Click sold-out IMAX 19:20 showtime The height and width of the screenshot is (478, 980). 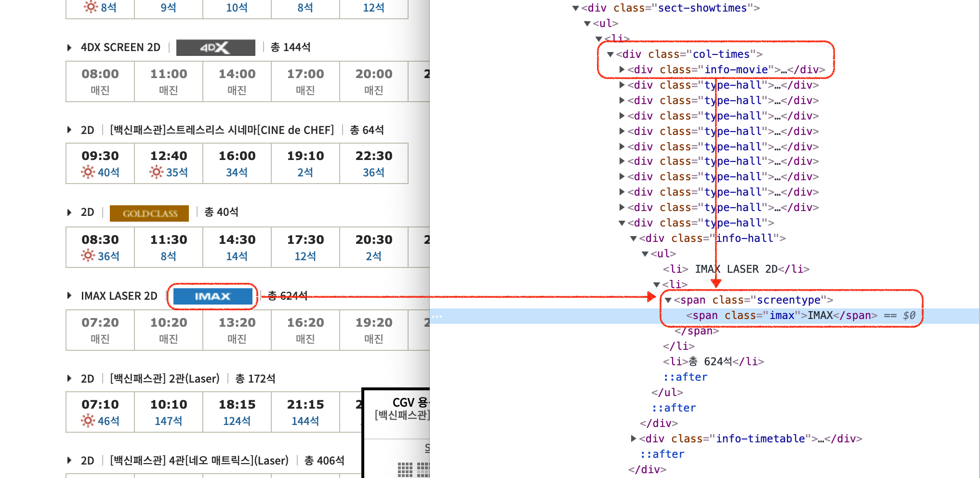(x=374, y=330)
